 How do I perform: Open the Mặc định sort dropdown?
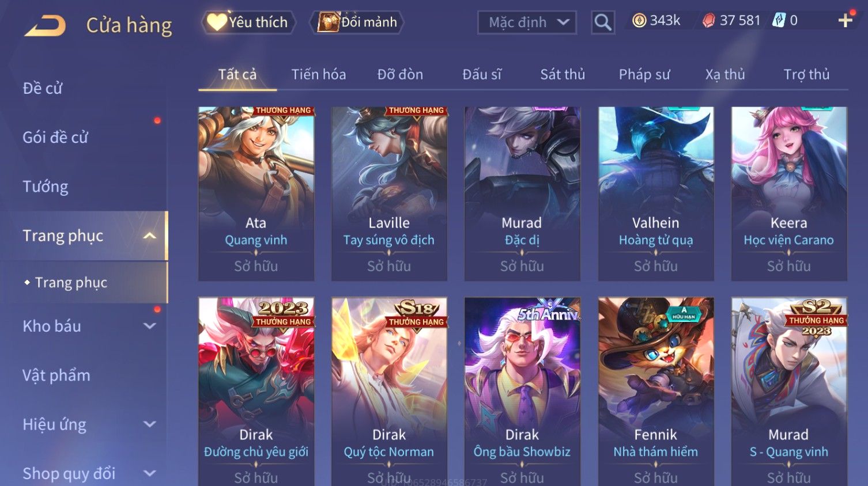click(527, 22)
